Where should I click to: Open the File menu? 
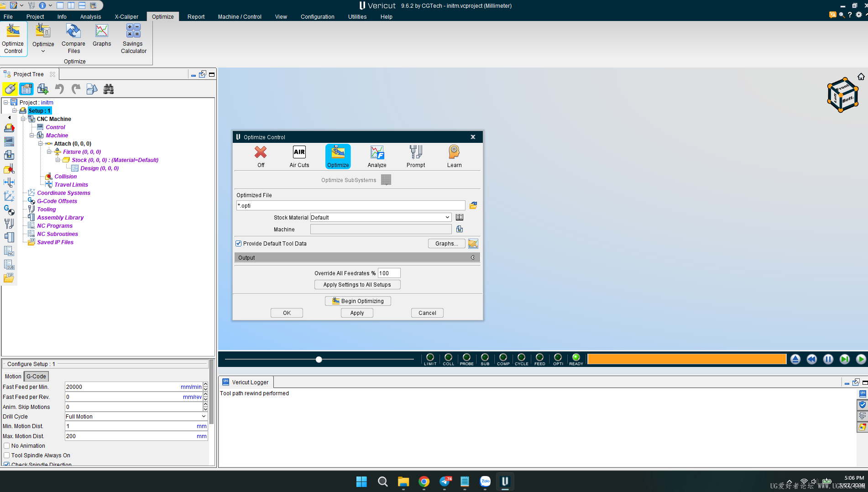[x=8, y=16]
